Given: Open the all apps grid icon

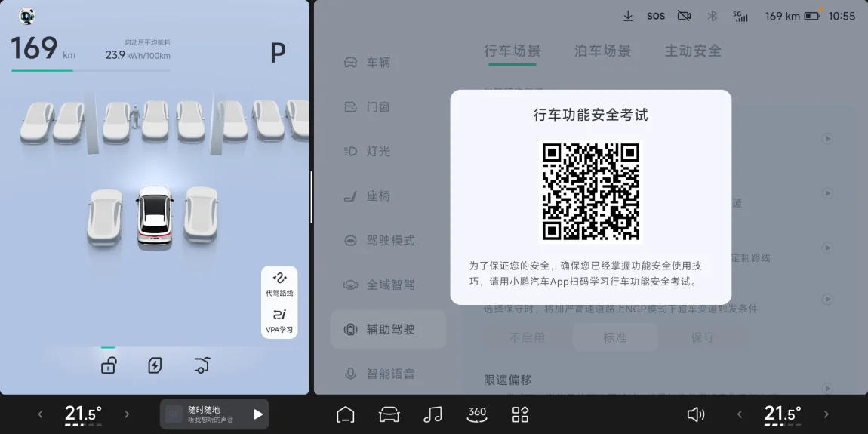Looking at the screenshot, I should [520, 414].
